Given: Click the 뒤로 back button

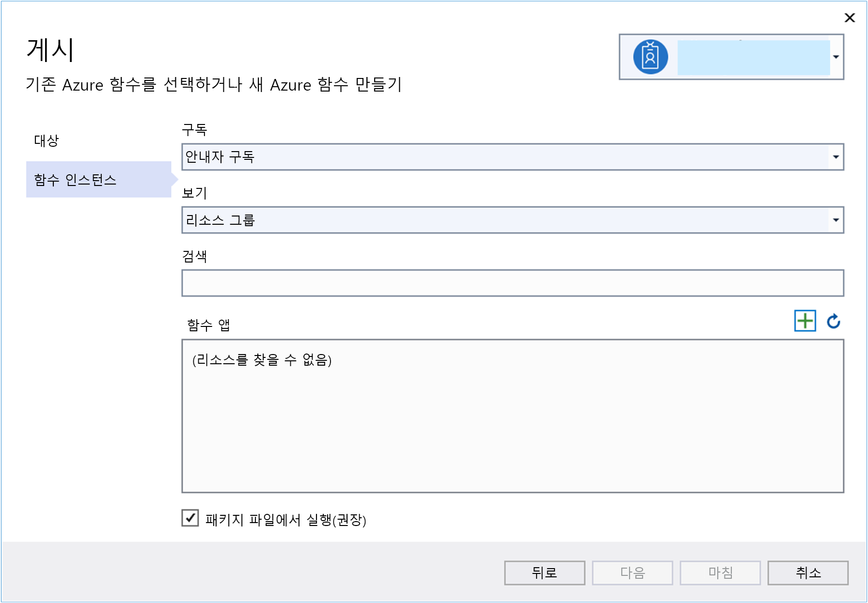Looking at the screenshot, I should click(x=545, y=573).
